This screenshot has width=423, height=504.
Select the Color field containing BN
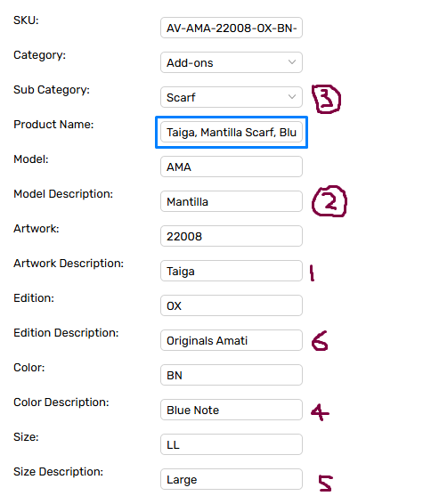[232, 375]
